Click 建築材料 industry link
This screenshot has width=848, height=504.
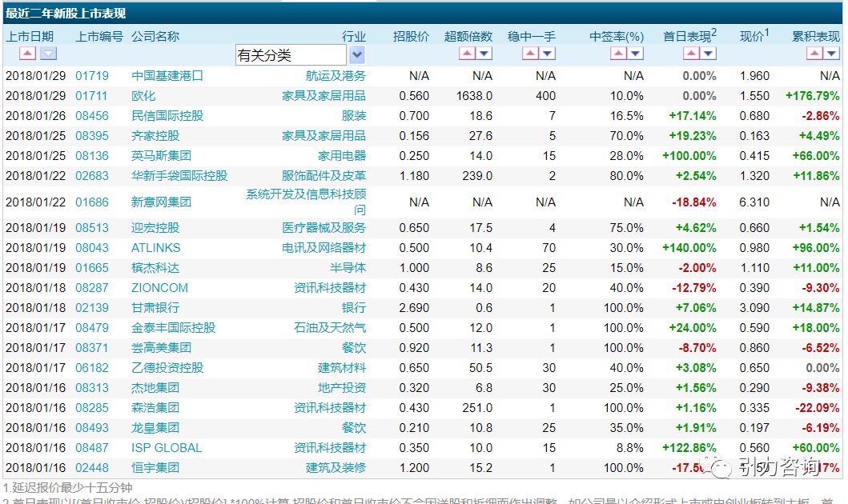342,367
